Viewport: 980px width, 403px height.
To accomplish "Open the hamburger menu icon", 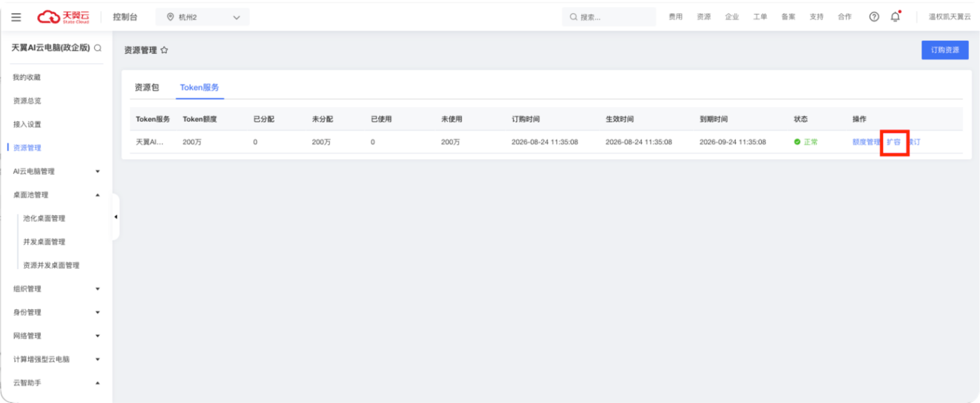I will click(16, 17).
